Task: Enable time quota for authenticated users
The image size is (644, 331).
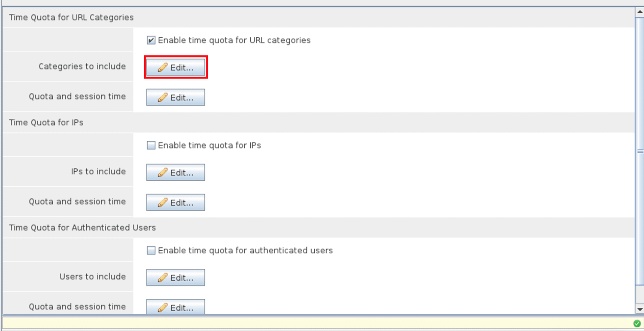Action: [x=151, y=251]
